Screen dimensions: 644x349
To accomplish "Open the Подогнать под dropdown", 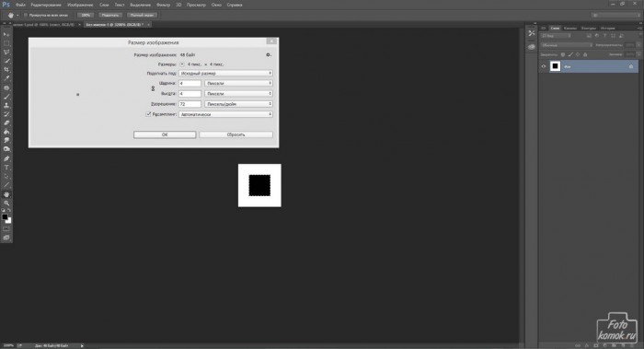I will pyautogui.click(x=225, y=73).
